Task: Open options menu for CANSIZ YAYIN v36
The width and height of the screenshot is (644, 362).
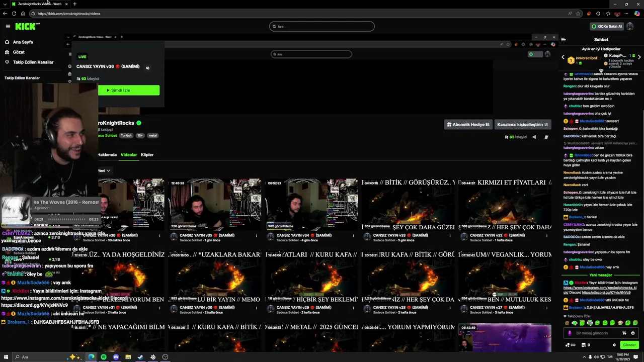Action: point(160,235)
